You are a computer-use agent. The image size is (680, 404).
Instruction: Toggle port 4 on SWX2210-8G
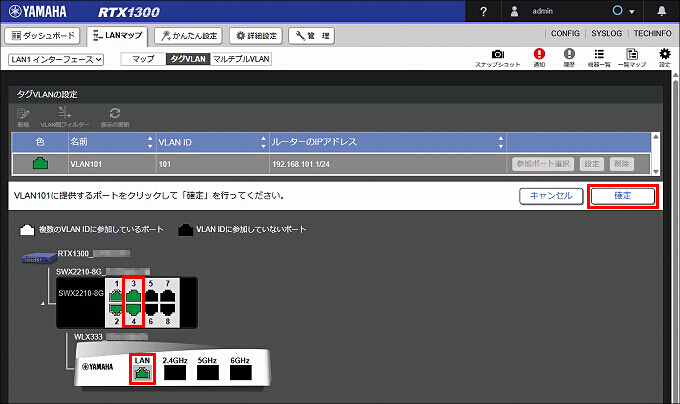coord(134,309)
